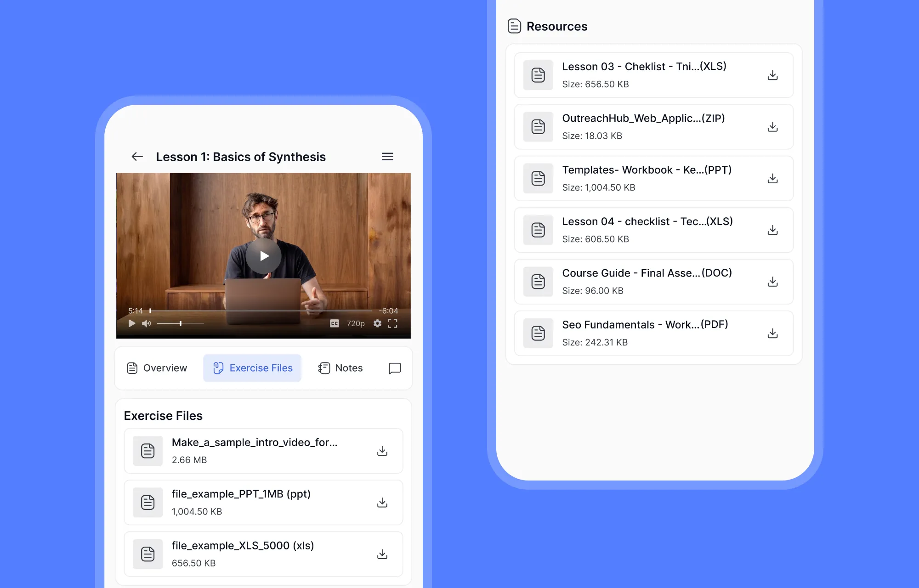Mute the video using the speaker icon
This screenshot has height=588, width=919.
coord(146,323)
